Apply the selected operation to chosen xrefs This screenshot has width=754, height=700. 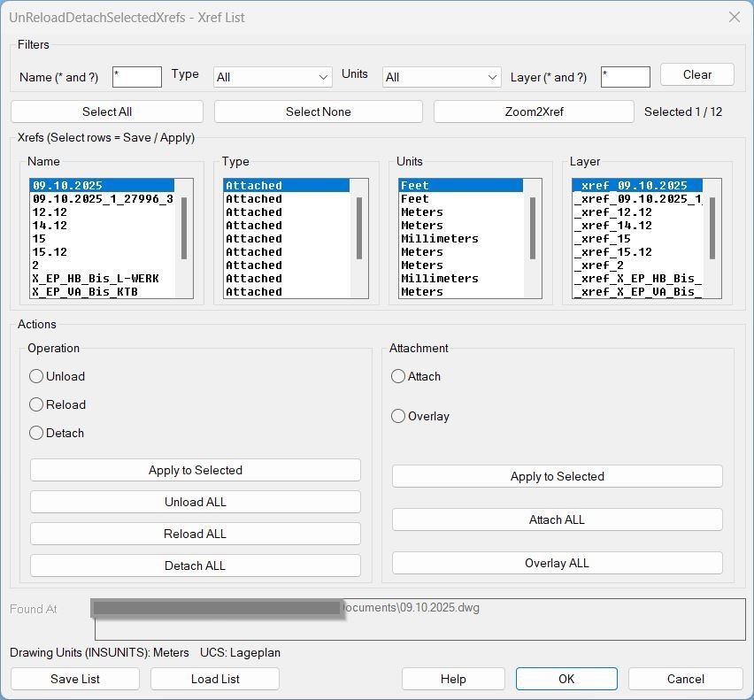(195, 470)
